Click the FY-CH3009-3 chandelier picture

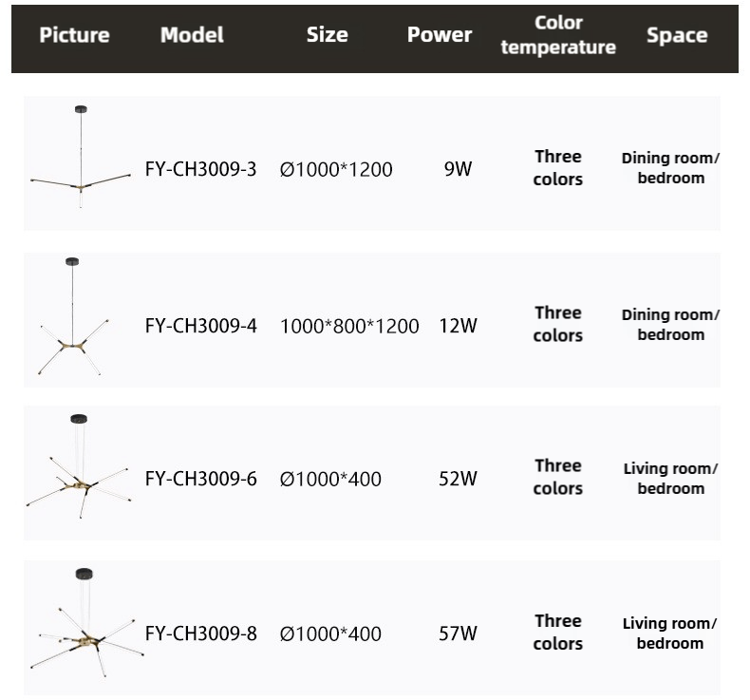click(x=80, y=163)
